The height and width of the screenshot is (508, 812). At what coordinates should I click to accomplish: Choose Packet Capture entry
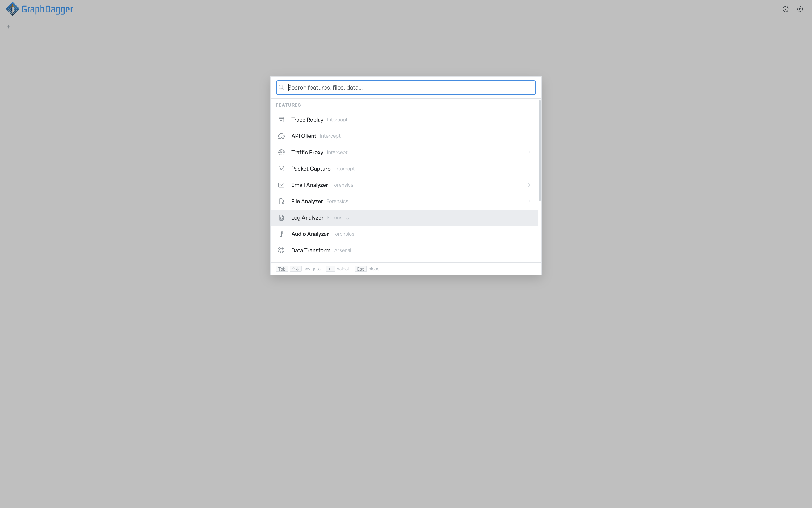[x=404, y=169]
